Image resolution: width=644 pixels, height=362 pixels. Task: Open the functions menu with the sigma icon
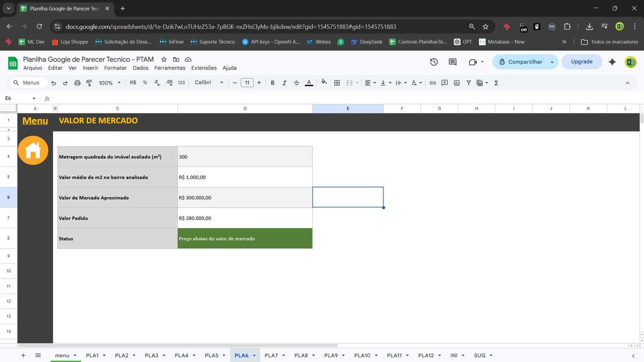pos(496,82)
